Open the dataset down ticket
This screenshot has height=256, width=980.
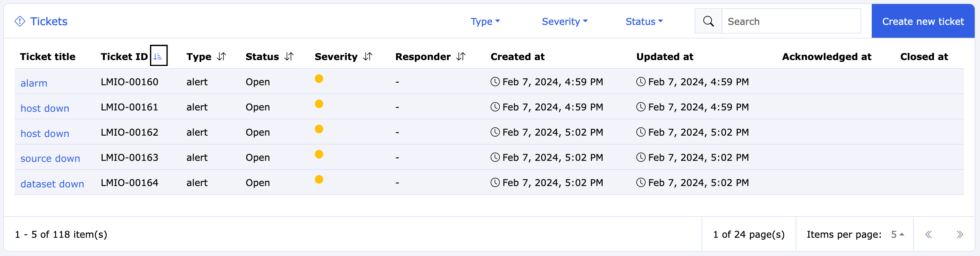point(52,184)
